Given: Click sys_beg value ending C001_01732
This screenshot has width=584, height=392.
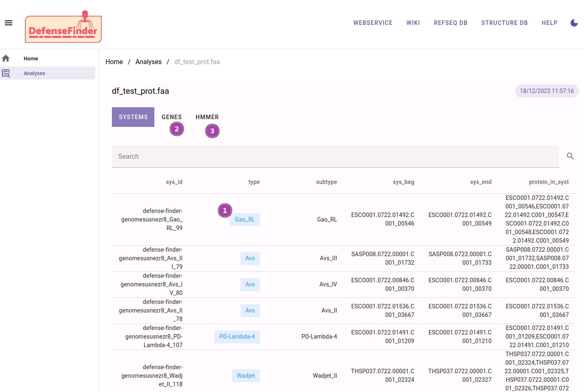Looking at the screenshot, I should click(383, 258).
